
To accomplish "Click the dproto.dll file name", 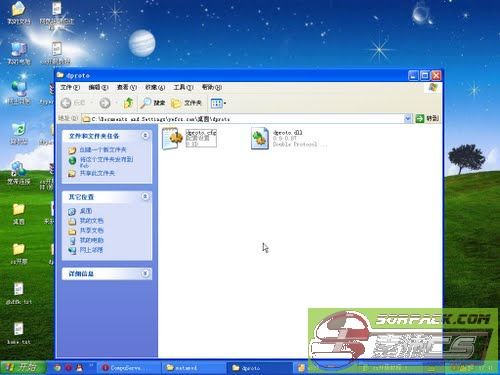I will 288,132.
